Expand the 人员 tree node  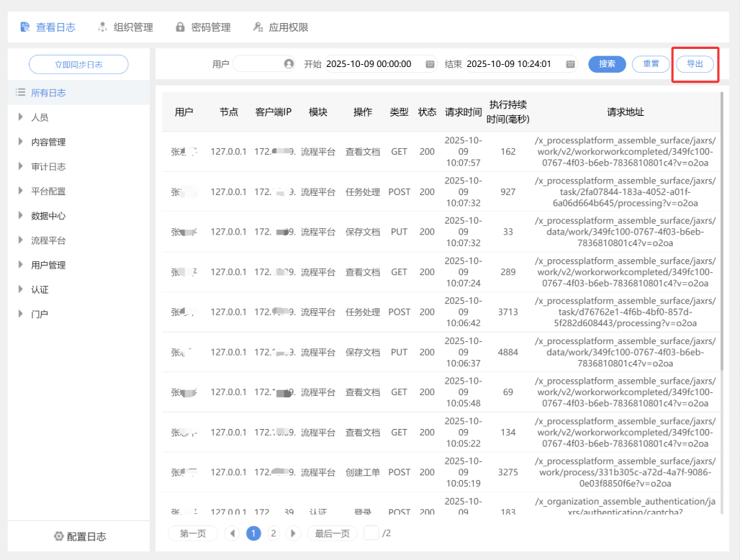pos(21,117)
